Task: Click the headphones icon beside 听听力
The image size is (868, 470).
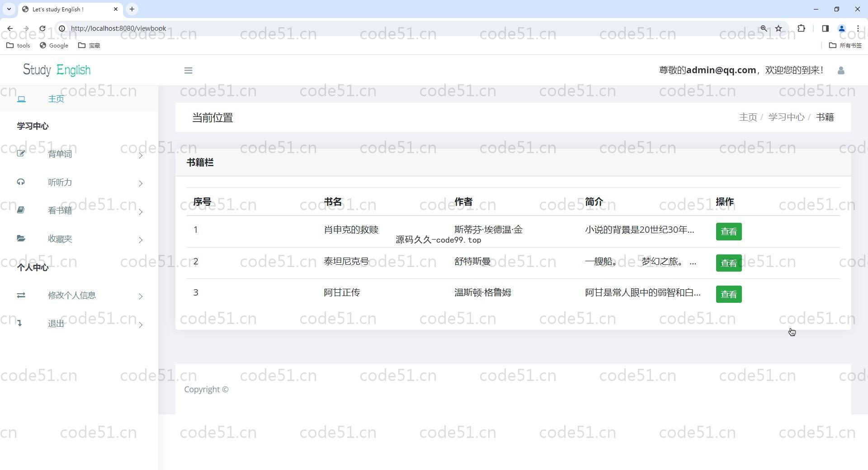Action: 21,182
